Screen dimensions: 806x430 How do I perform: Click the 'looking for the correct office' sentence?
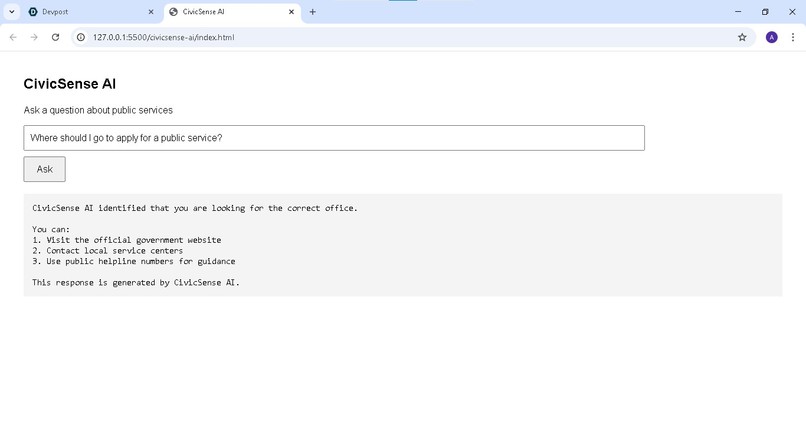[194, 208]
